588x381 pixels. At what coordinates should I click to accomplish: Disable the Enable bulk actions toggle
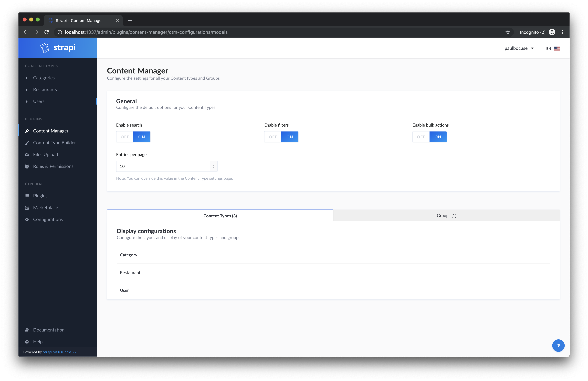[x=421, y=137]
